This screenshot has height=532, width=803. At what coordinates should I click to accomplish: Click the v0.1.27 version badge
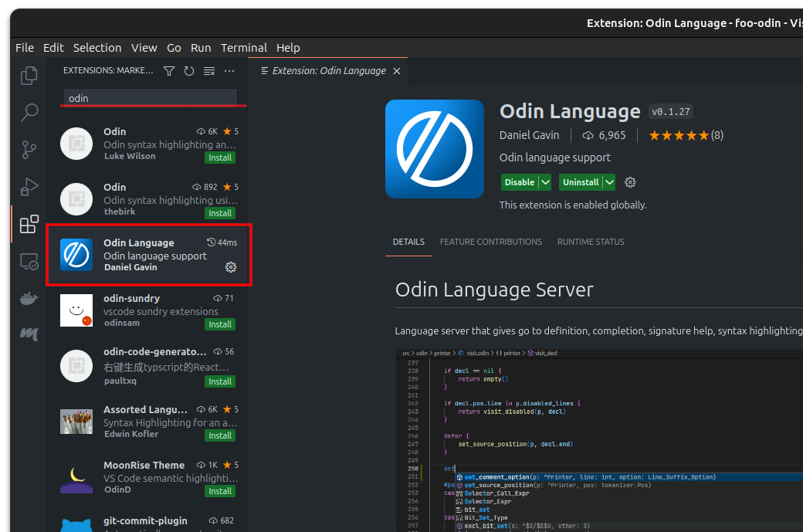[671, 112]
